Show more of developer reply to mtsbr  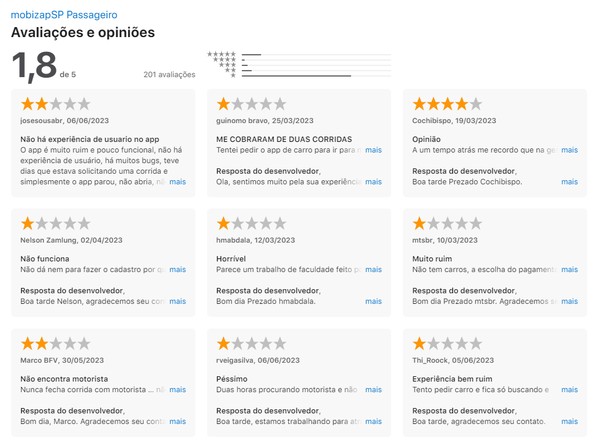(x=569, y=301)
